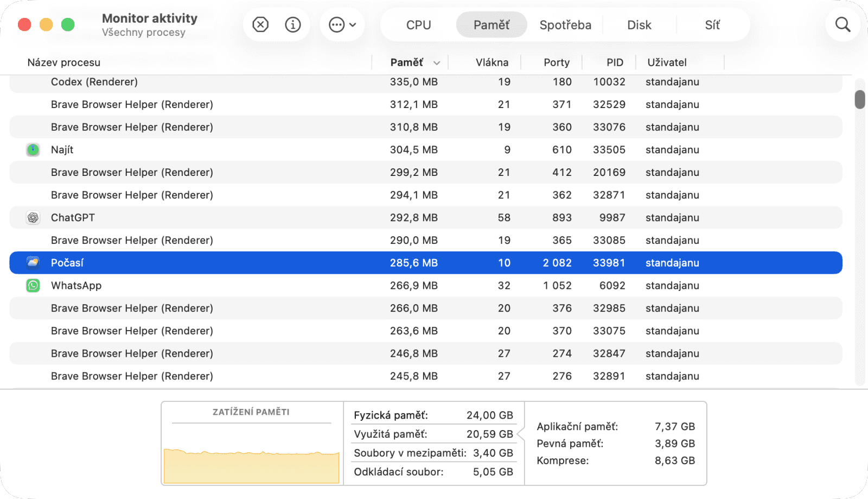Click the 266,9 MB memory value
This screenshot has height=499, width=868.
(413, 286)
